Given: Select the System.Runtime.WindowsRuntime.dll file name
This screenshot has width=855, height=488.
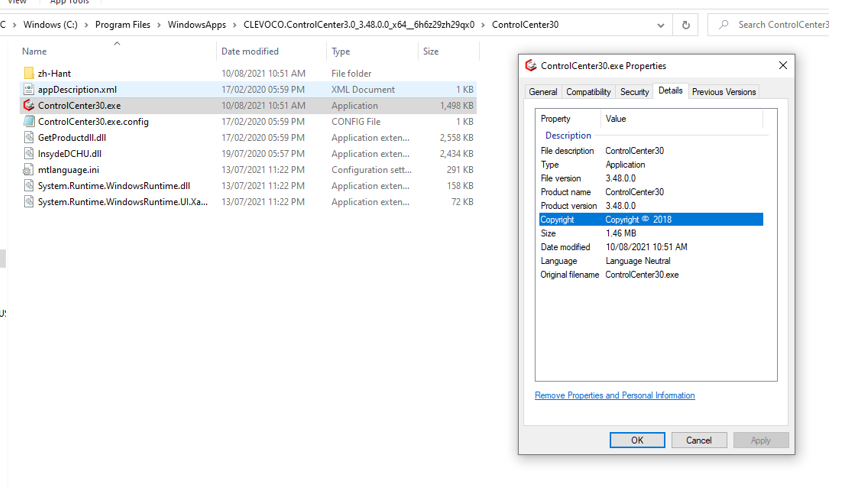Looking at the screenshot, I should click(x=114, y=186).
